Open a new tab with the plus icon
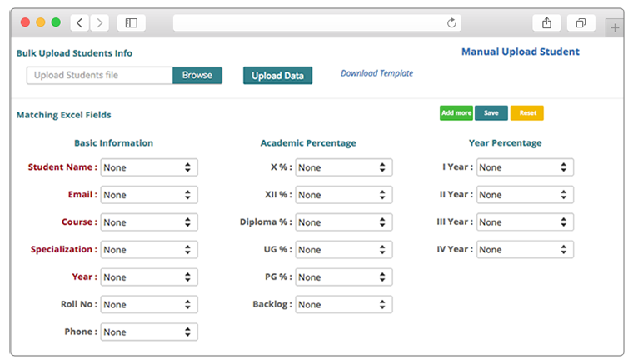Screen dimensions: 633x364 (615, 27)
